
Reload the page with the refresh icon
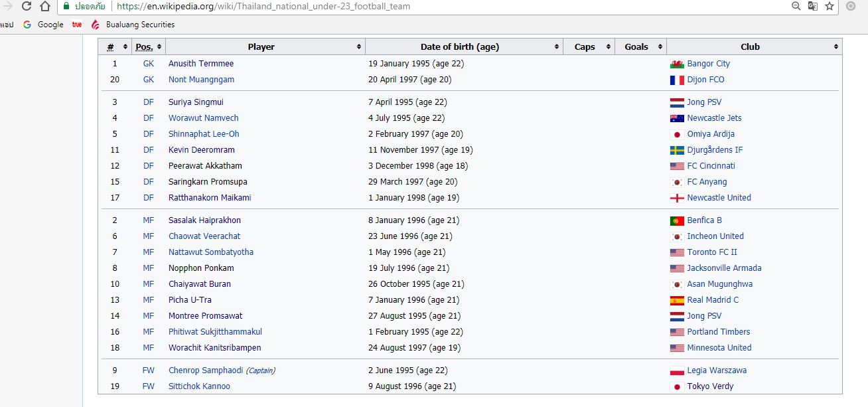(27, 7)
